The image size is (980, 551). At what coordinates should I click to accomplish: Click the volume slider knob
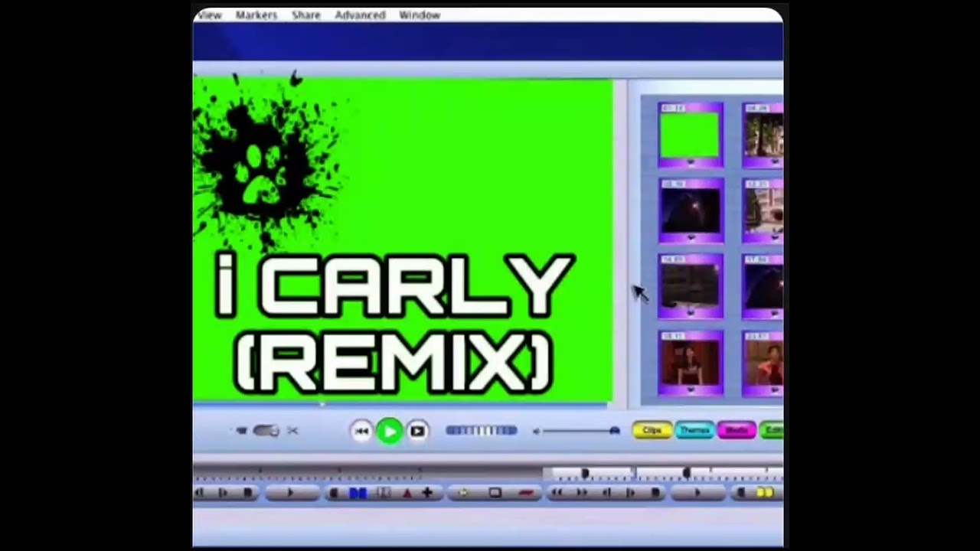614,431
